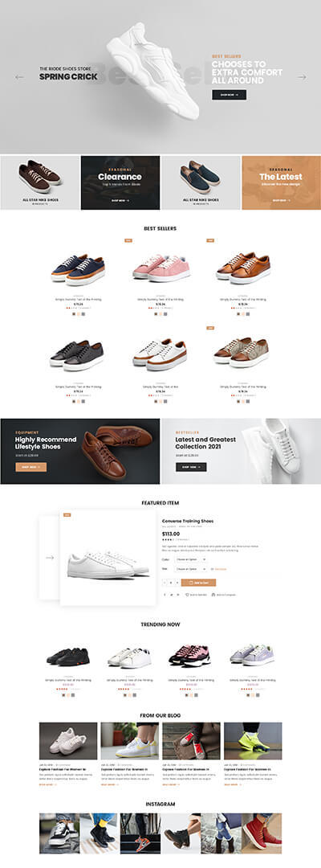Increase quantity with the plus stepper
Screen dimensions: 321x868
177,583
